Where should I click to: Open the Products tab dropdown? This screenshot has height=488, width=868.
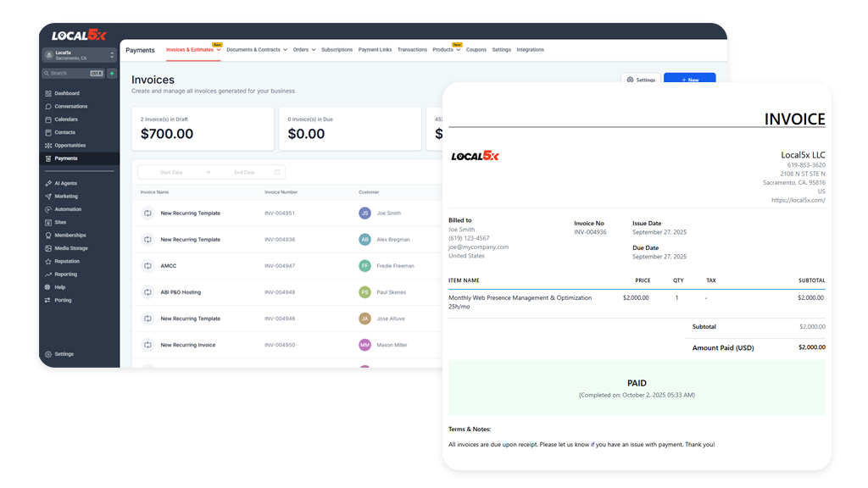coord(446,50)
